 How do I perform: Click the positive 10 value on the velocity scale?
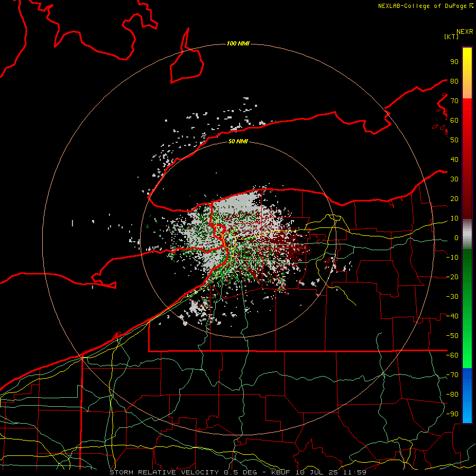(454, 218)
